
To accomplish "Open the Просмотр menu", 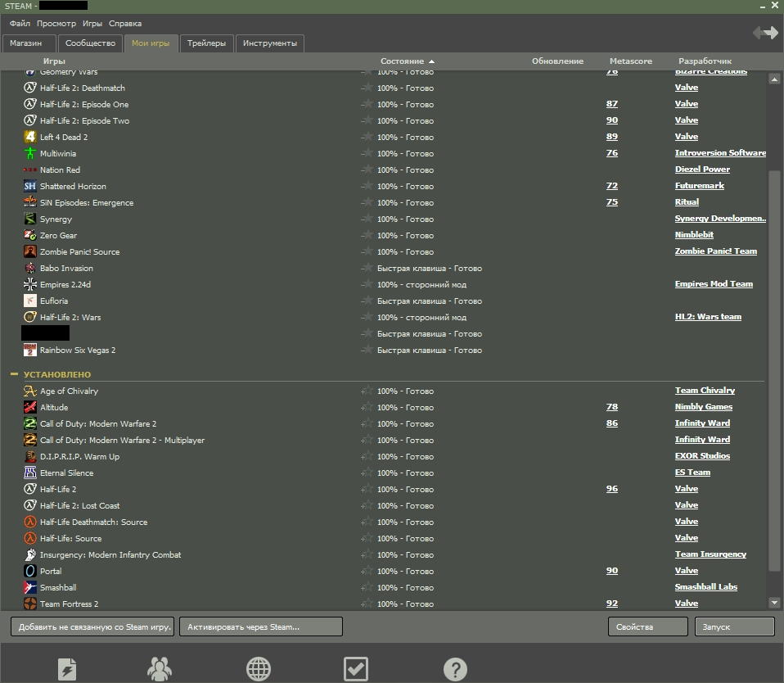I will pyautogui.click(x=56, y=24).
